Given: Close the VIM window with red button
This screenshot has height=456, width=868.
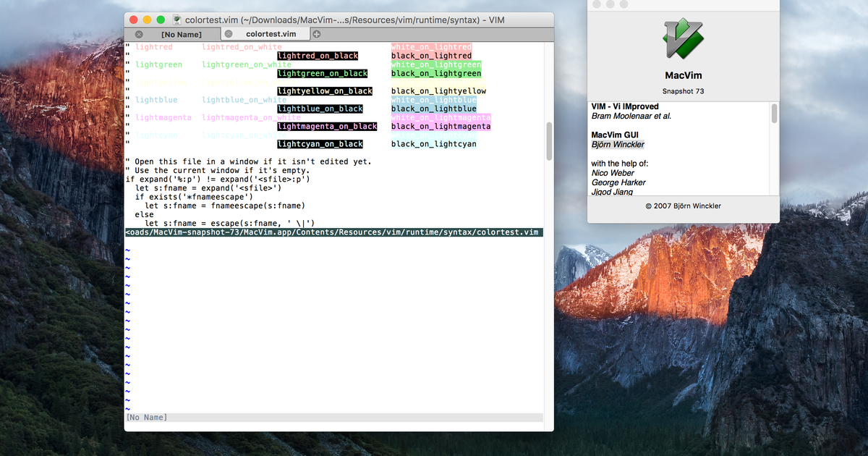Looking at the screenshot, I should (x=135, y=20).
